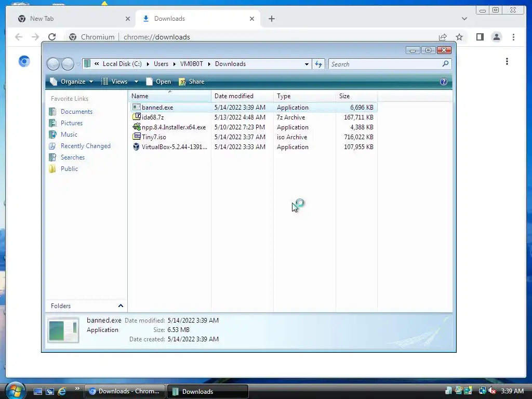Viewport: 532px width, 399px height.
Task: Open the Organize menu
Action: (72, 82)
